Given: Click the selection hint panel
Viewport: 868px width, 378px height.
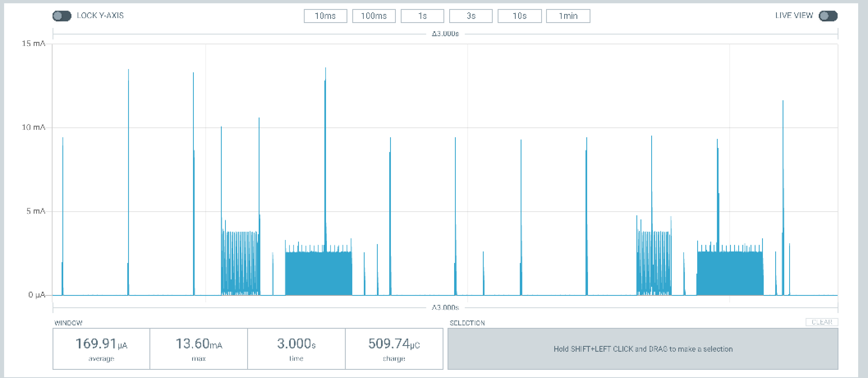Looking at the screenshot, I should 643,349.
